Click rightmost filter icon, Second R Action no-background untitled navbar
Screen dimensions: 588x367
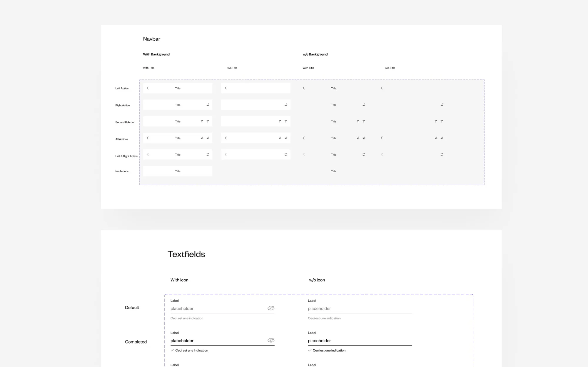(x=442, y=121)
